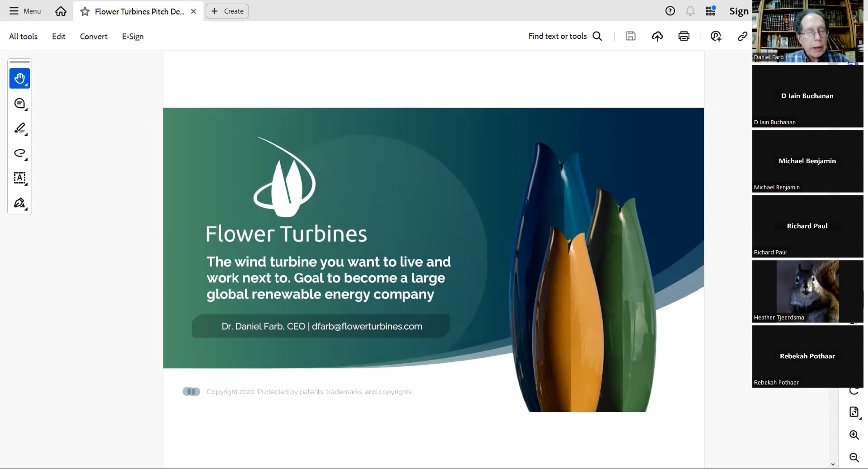Copy link to the file

tap(743, 36)
